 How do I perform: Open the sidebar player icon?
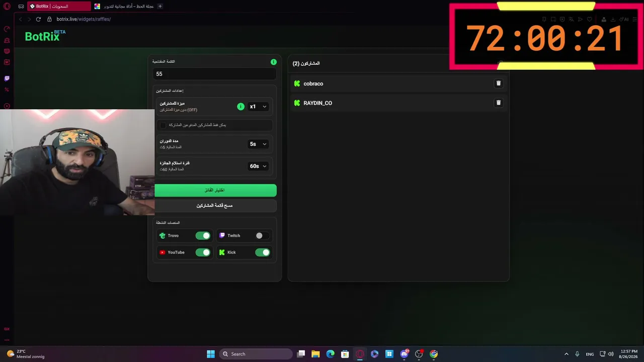7,106
